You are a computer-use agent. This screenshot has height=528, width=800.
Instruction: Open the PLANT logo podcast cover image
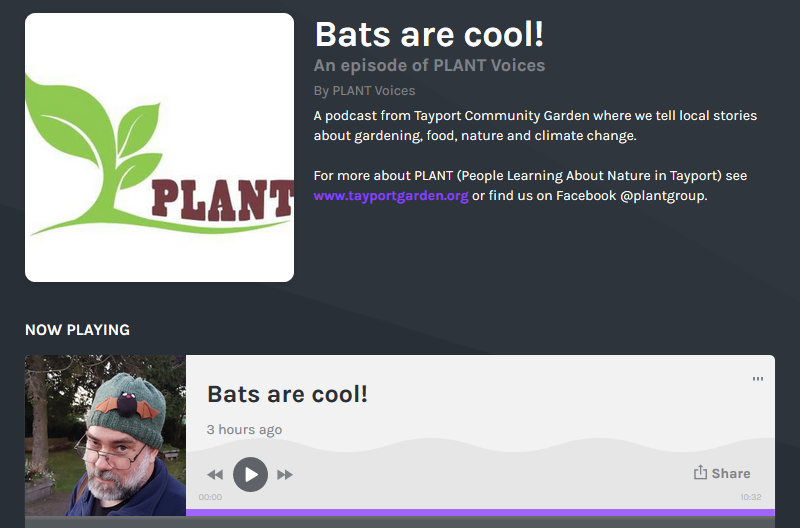coord(159,147)
